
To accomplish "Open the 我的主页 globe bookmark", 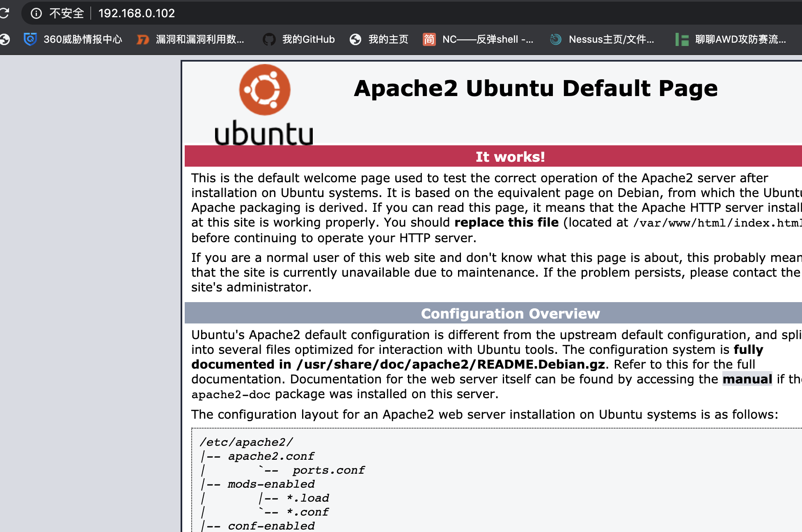I will tap(379, 39).
